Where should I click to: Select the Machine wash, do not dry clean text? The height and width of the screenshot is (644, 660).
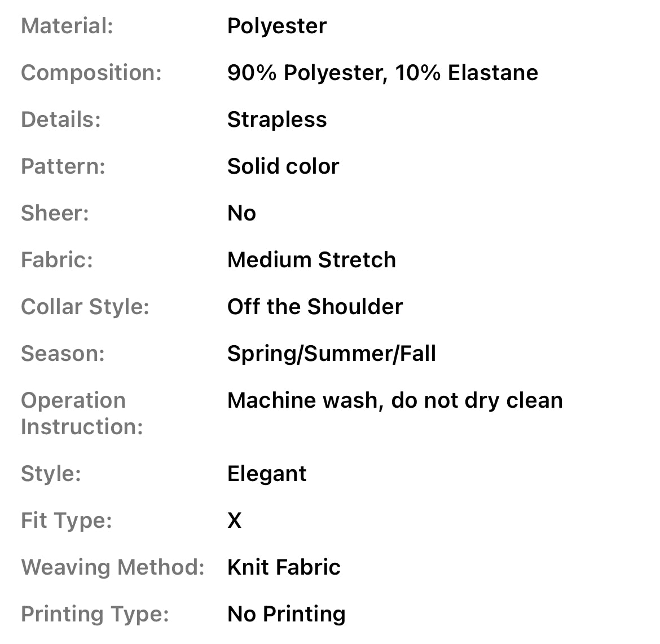click(395, 400)
